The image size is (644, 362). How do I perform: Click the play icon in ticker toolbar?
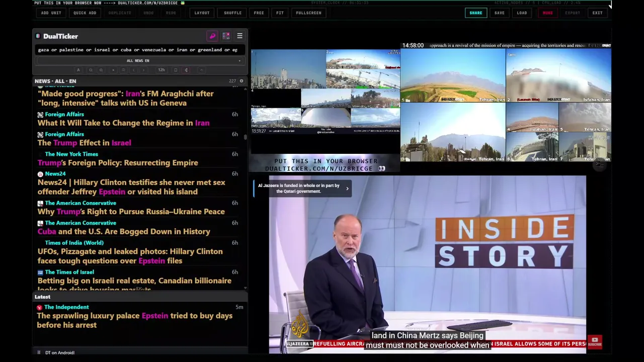(x=113, y=70)
